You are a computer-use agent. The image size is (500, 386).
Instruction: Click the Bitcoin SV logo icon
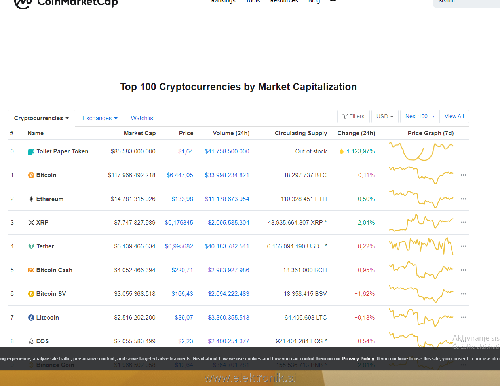pos(31,294)
